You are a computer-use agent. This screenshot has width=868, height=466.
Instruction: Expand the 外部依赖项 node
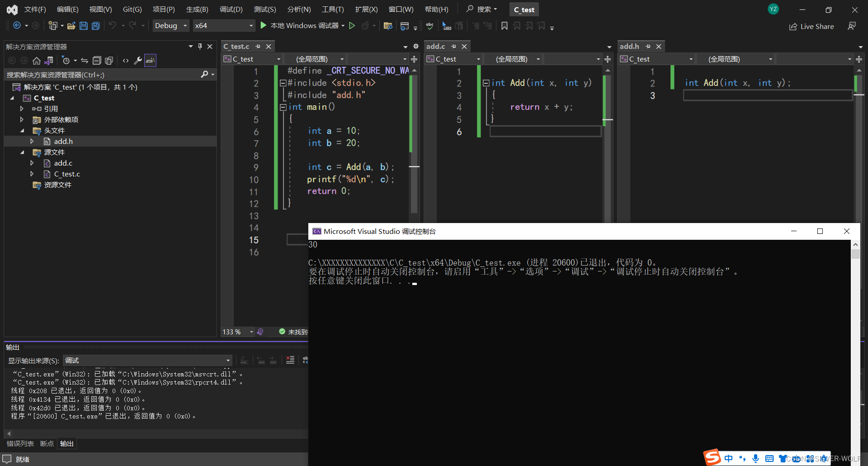[21, 119]
